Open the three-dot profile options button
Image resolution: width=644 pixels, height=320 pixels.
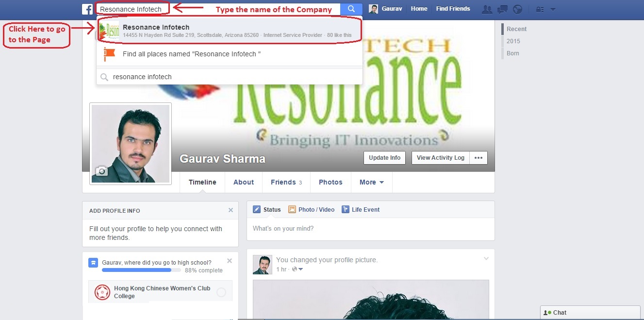pyautogui.click(x=479, y=158)
